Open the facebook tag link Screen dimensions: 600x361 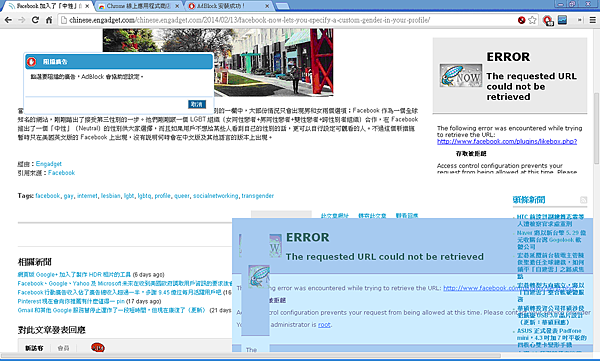pos(47,196)
